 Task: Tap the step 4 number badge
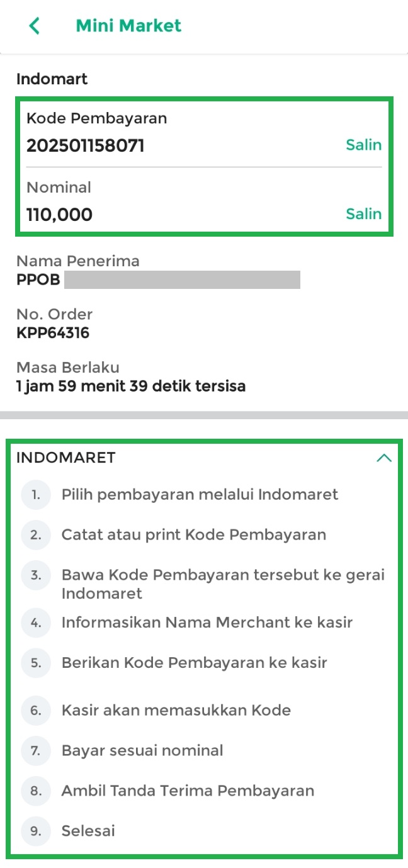pyautogui.click(x=36, y=623)
